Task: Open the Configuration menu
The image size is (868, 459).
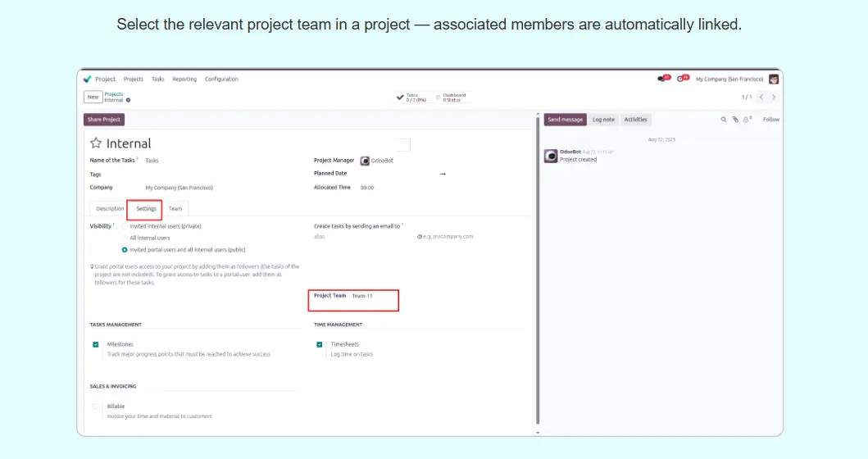Action: (x=221, y=80)
